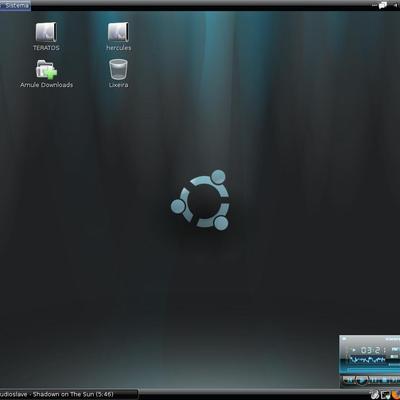Open the hercules home folder icon
The width and height of the screenshot is (400, 400).
point(118,36)
